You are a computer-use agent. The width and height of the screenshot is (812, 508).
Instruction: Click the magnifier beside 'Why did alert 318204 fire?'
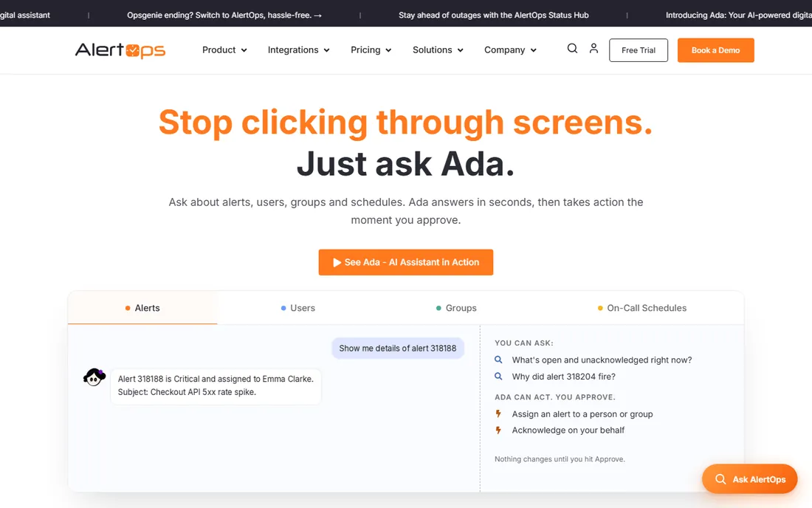(x=498, y=377)
